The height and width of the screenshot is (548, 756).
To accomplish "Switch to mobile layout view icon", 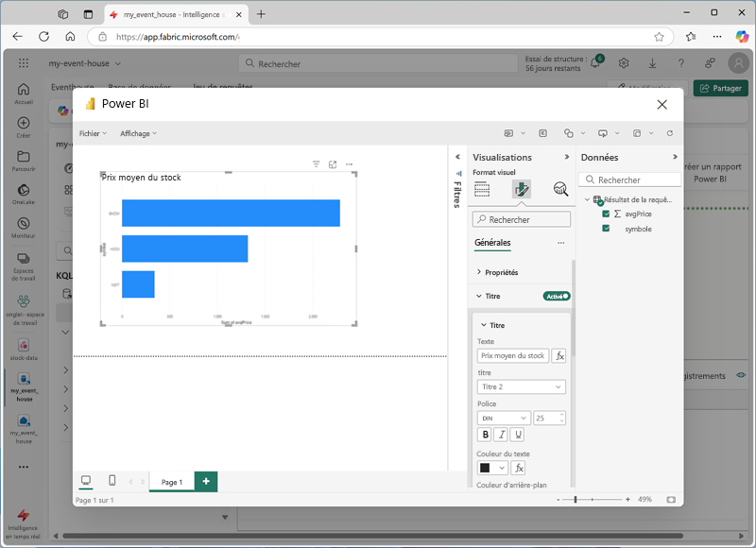I will tap(112, 481).
